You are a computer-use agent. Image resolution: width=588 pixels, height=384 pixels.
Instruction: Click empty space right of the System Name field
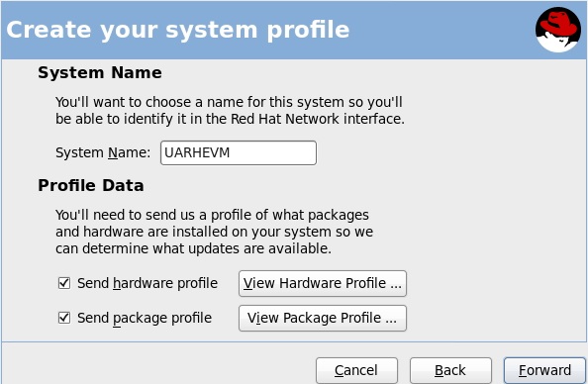coord(450,152)
